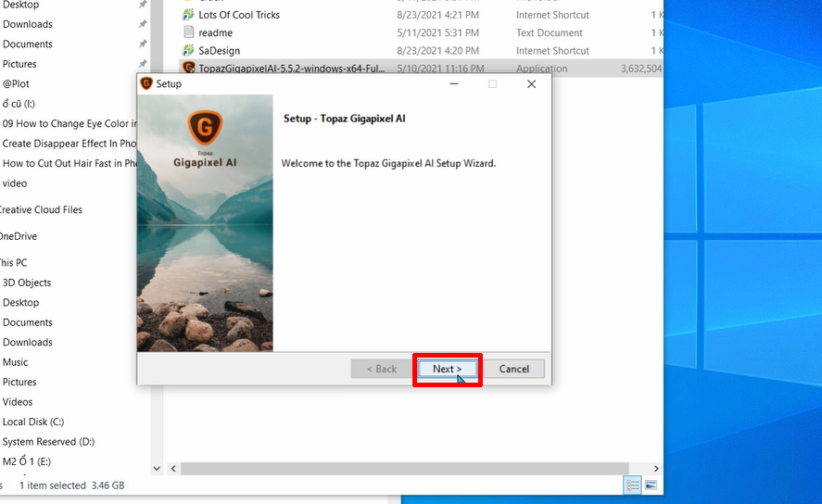822x504 pixels.
Task: Open Create Disappear Effect folder
Action: (70, 144)
